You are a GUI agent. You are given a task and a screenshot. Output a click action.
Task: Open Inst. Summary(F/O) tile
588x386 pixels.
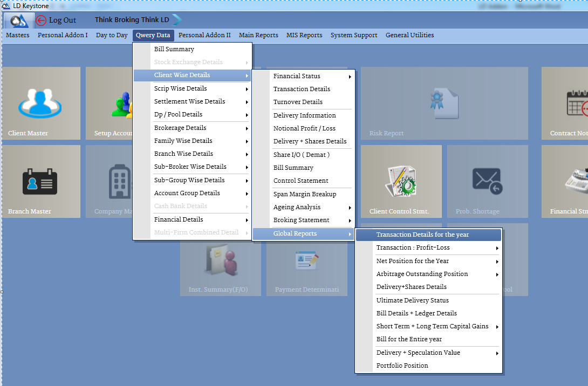pyautogui.click(x=220, y=265)
